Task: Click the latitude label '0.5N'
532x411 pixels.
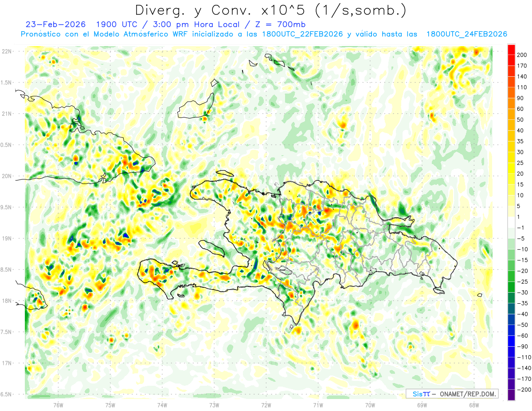Action: tap(6, 145)
